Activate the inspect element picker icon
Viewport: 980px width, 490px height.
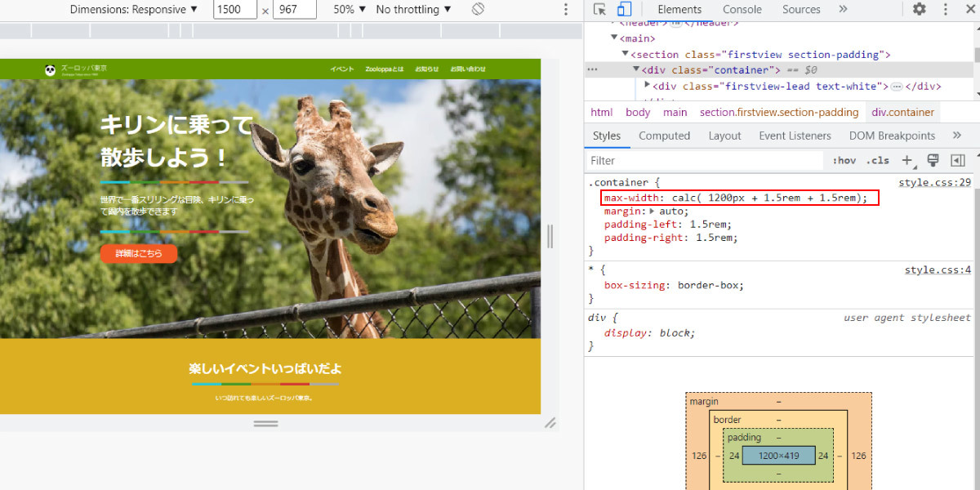(x=600, y=10)
